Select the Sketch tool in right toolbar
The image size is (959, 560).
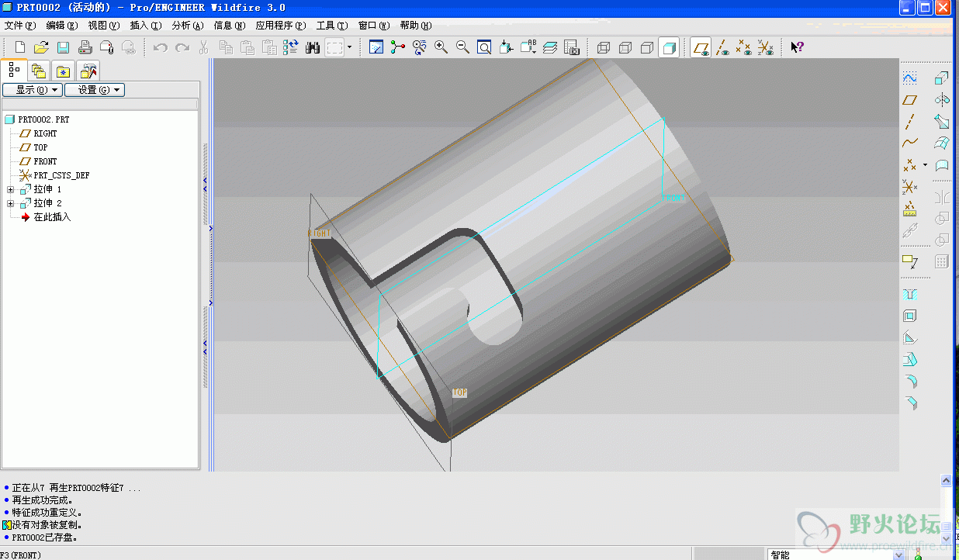click(910, 78)
